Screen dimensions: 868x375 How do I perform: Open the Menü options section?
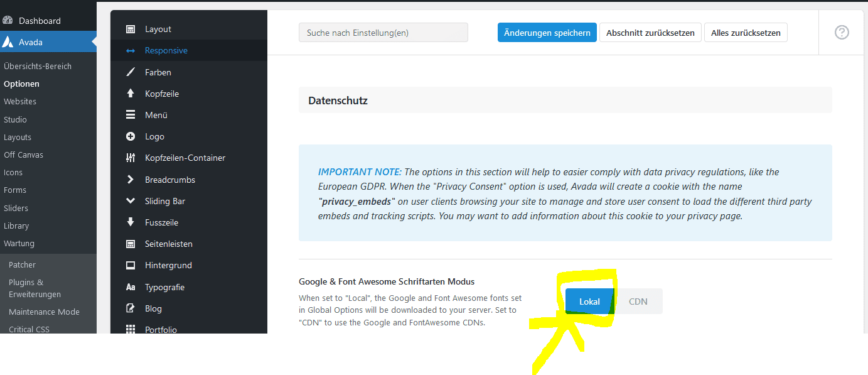(x=189, y=115)
